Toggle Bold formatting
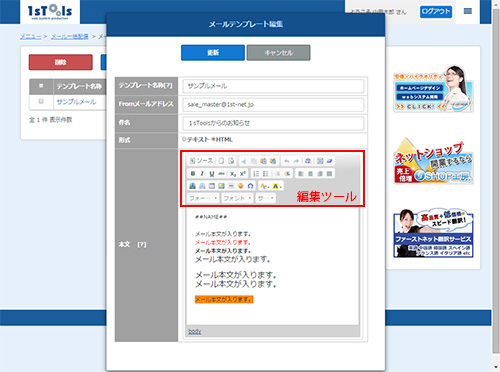 pos(193,174)
